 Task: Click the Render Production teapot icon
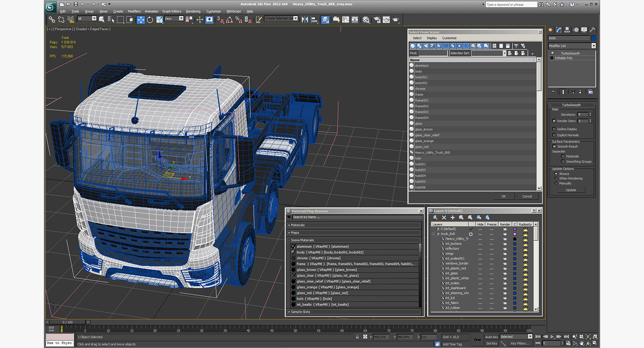coord(396,20)
